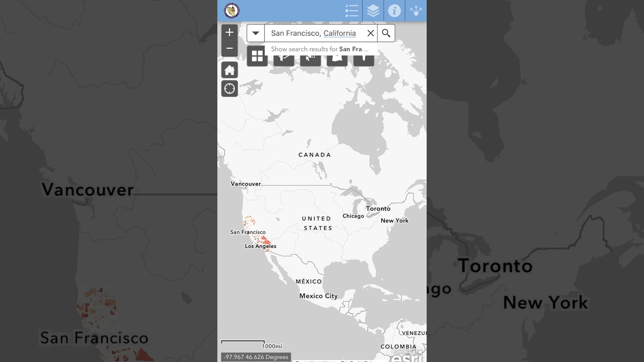Select the 'Show search results for San Fra…' suggestion
The image size is (644, 362).
coord(320,49)
